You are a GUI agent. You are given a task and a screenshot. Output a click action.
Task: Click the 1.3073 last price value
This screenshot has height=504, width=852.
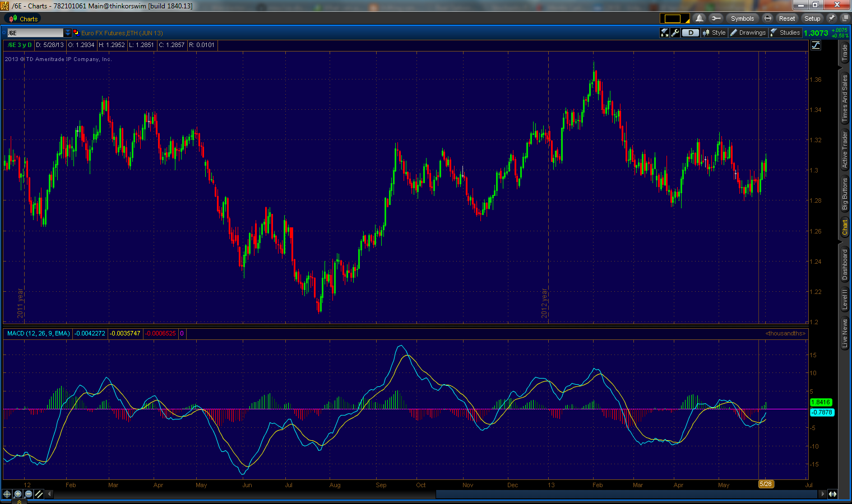pyautogui.click(x=816, y=33)
